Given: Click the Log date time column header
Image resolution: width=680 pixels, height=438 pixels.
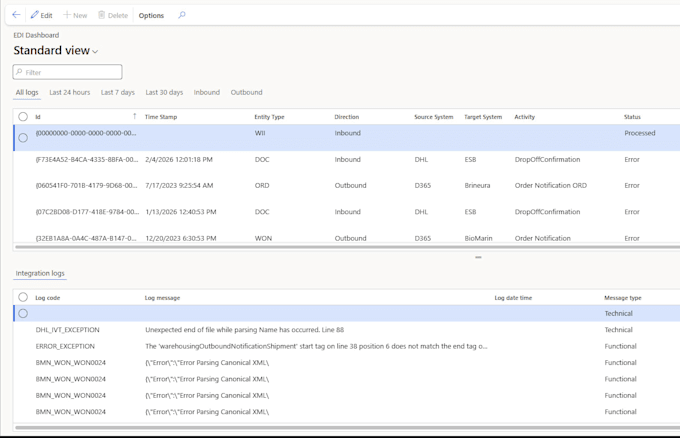Looking at the screenshot, I should pyautogui.click(x=513, y=298).
